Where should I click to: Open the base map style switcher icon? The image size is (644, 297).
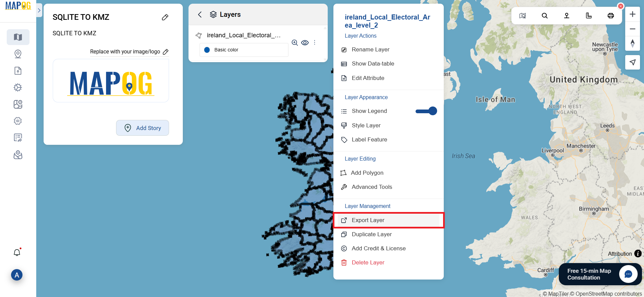click(522, 15)
